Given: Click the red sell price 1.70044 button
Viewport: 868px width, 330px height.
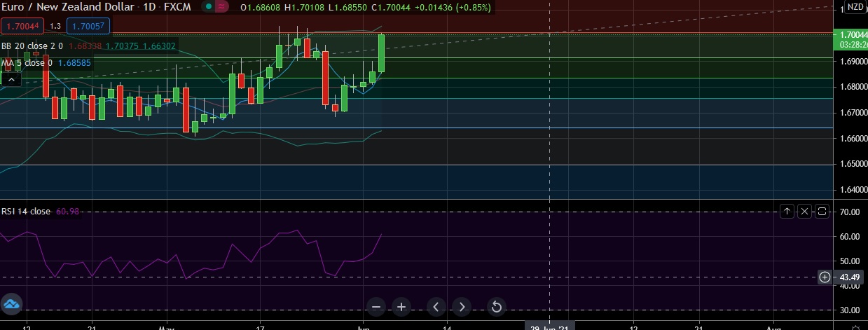Looking at the screenshot, I should tap(23, 26).
